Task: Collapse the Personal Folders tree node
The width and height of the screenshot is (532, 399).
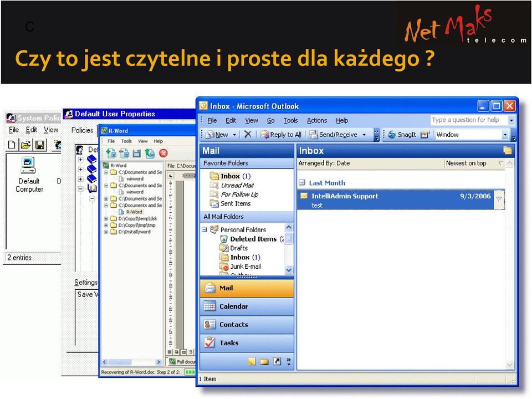Action: click(204, 229)
